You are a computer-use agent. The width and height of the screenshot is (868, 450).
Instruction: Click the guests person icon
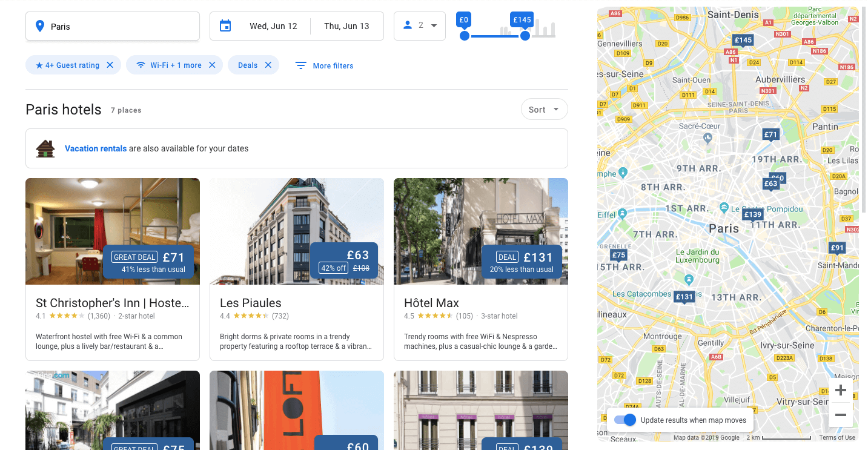click(x=408, y=25)
